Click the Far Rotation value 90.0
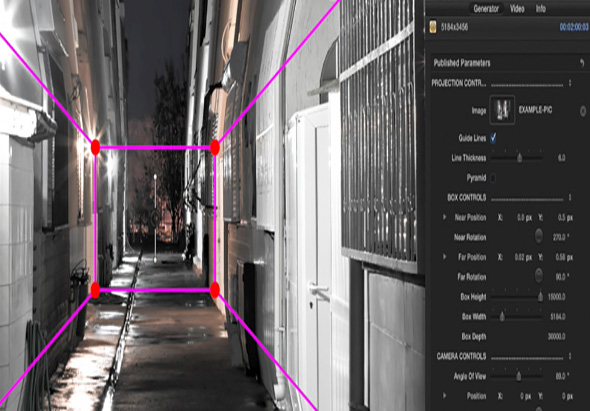The height and width of the screenshot is (411, 590). click(x=562, y=277)
